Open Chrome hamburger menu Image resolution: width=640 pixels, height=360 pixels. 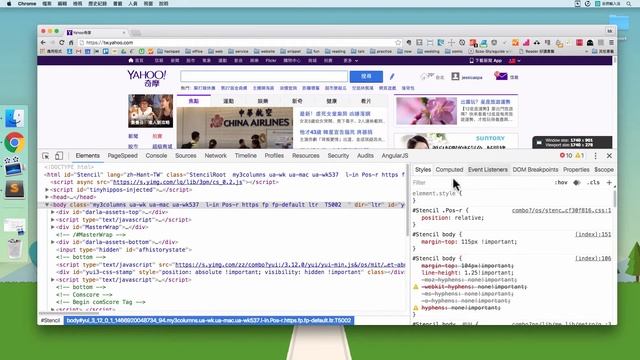pyautogui.click(x=611, y=42)
